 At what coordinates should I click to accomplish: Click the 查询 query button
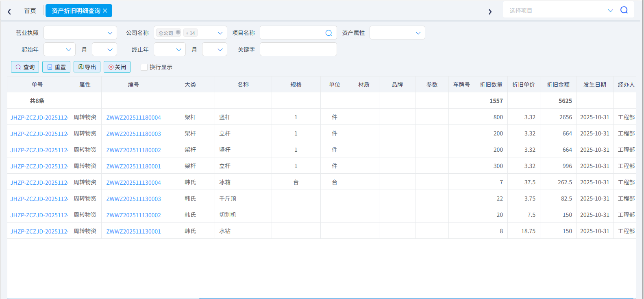(x=25, y=67)
